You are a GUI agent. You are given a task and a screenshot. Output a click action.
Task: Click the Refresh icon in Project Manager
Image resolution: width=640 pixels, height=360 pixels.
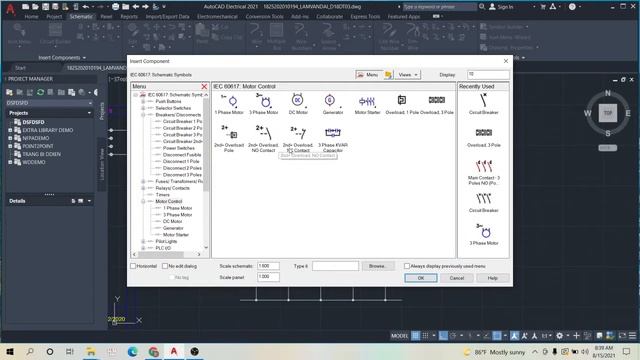(x=40, y=92)
